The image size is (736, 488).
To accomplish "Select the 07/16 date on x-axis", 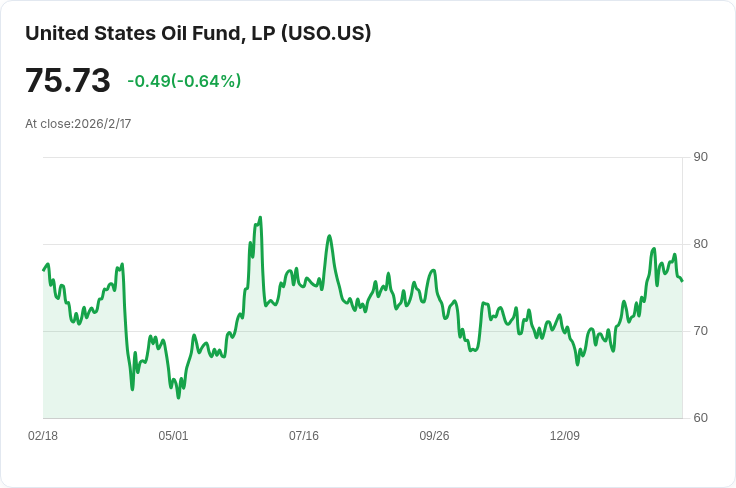I will (x=304, y=436).
